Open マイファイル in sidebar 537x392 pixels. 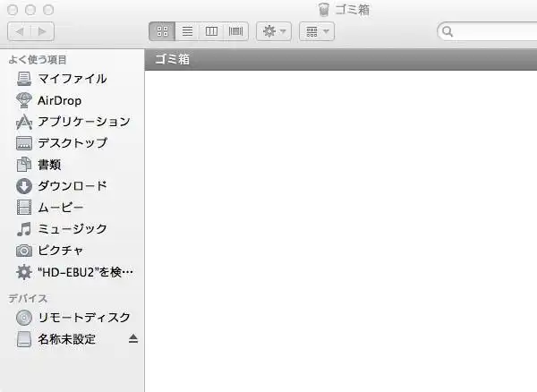(x=72, y=78)
